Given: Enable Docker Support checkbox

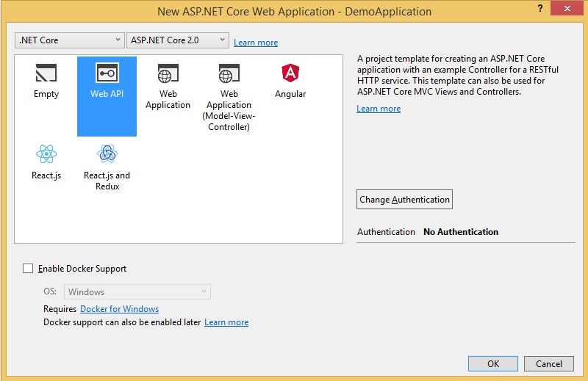Looking at the screenshot, I should click(28, 269).
